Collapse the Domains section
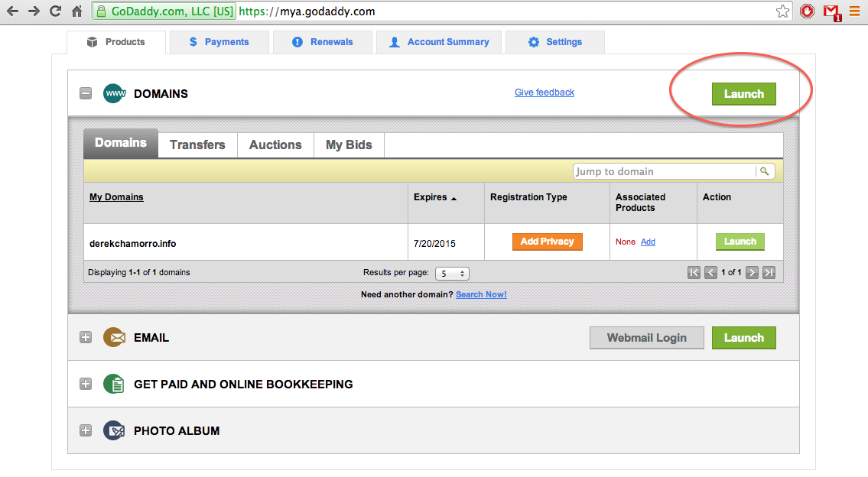The image size is (868, 477). 85,93
